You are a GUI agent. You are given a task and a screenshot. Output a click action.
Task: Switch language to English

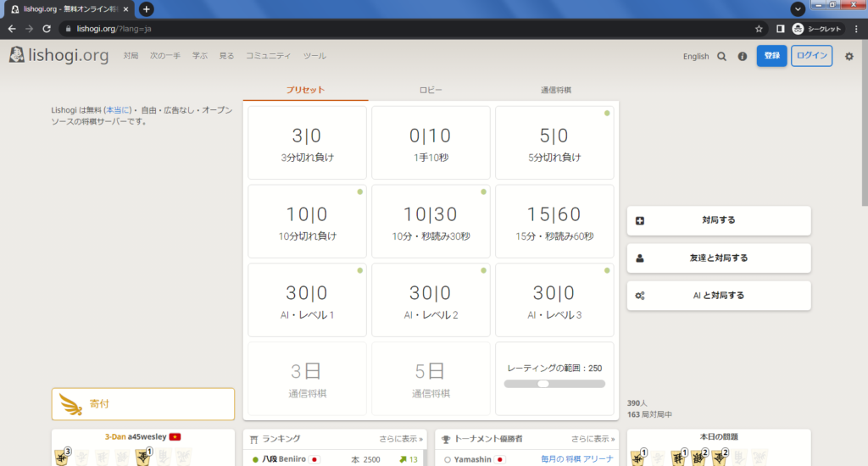coord(696,56)
